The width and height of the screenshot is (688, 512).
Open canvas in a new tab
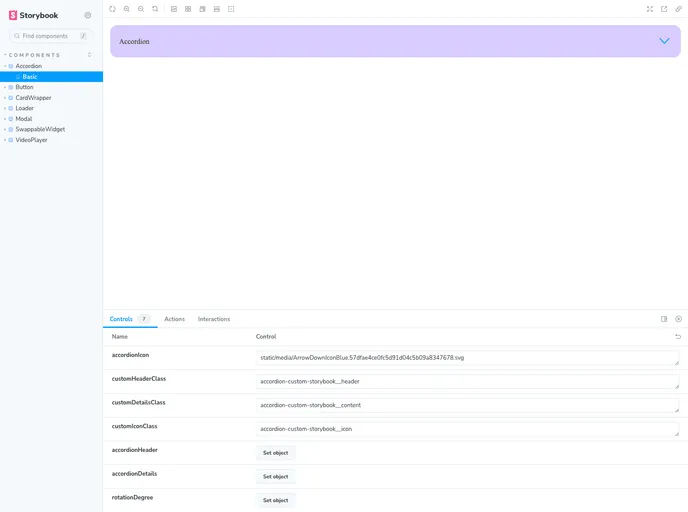pos(664,9)
